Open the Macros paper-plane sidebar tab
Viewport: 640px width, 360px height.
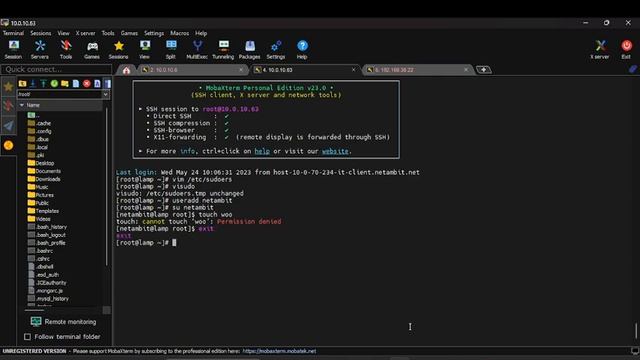point(8,125)
